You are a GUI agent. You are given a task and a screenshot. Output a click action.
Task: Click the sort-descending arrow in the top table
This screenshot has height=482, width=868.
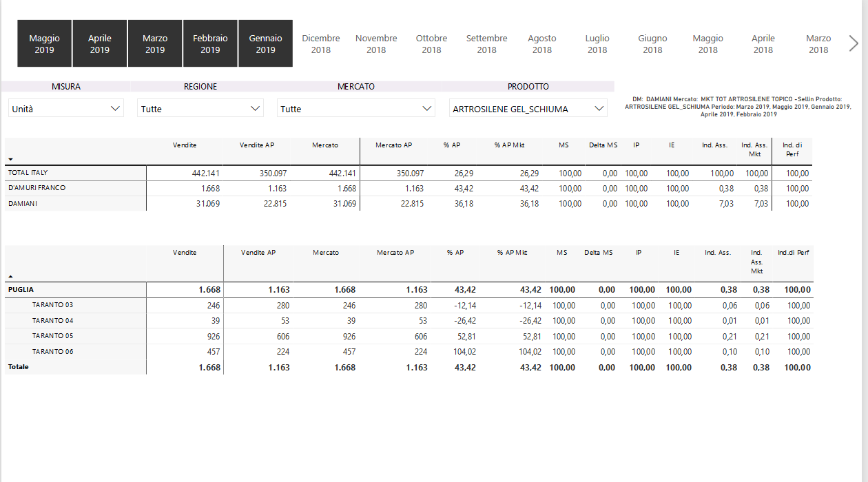point(10,159)
